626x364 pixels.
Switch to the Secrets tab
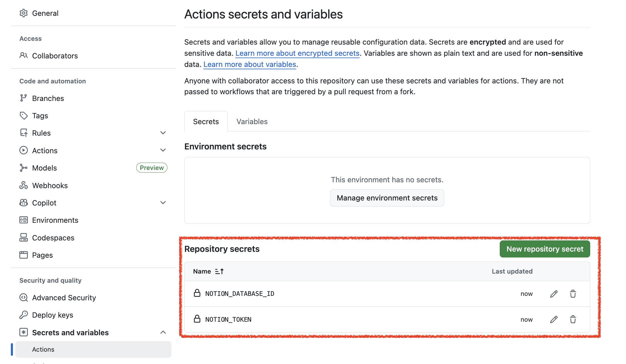(x=206, y=122)
